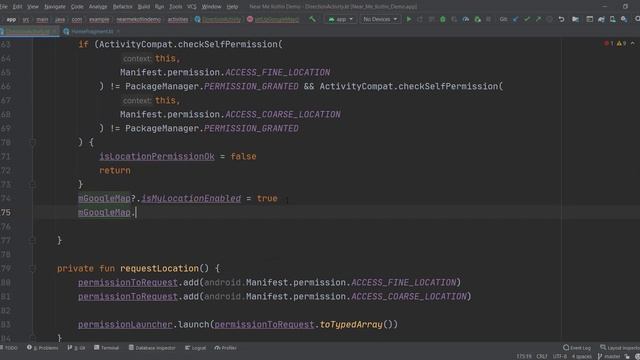Open the Git tool window button
This screenshot has height=360, width=640.
point(76,348)
